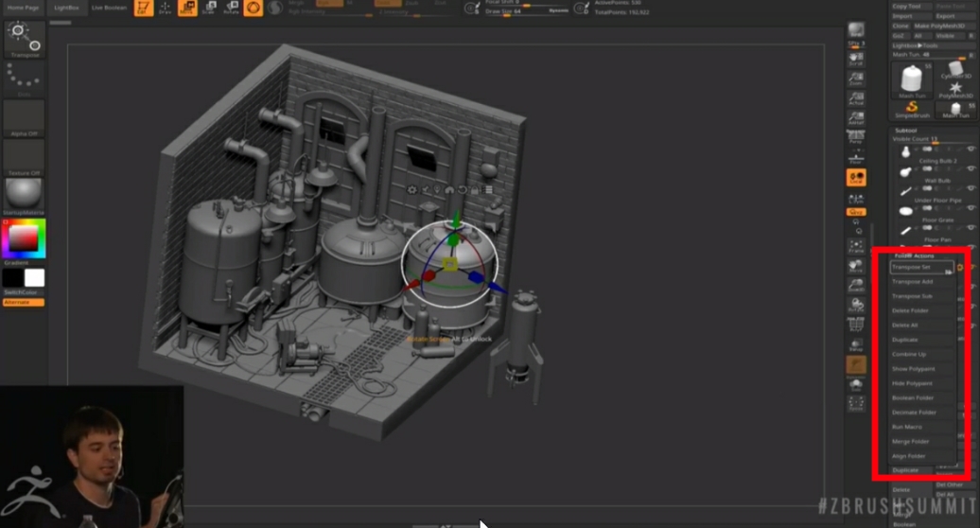Expand the Subtool palette header
The width and height of the screenshot is (980, 528).
[x=908, y=131]
